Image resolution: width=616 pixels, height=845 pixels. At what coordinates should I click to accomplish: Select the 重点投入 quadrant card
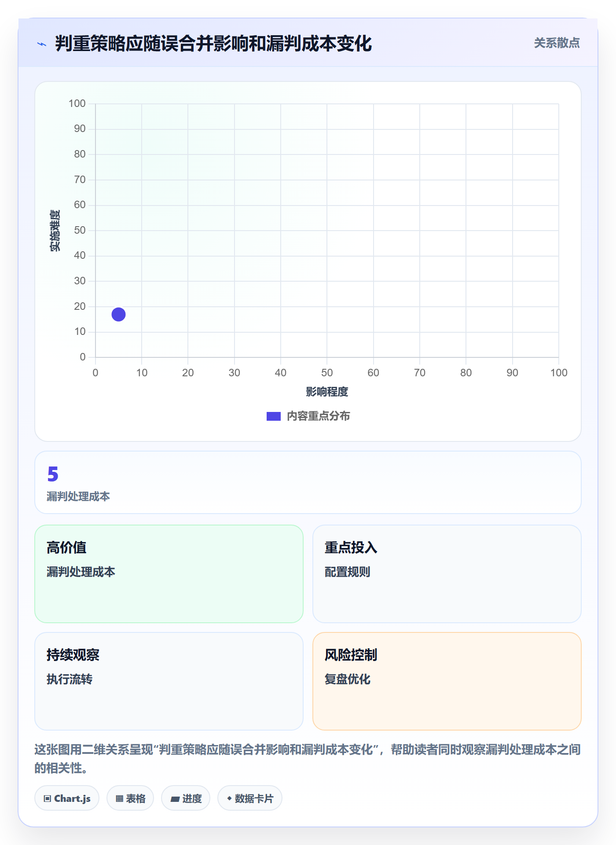[x=447, y=573]
